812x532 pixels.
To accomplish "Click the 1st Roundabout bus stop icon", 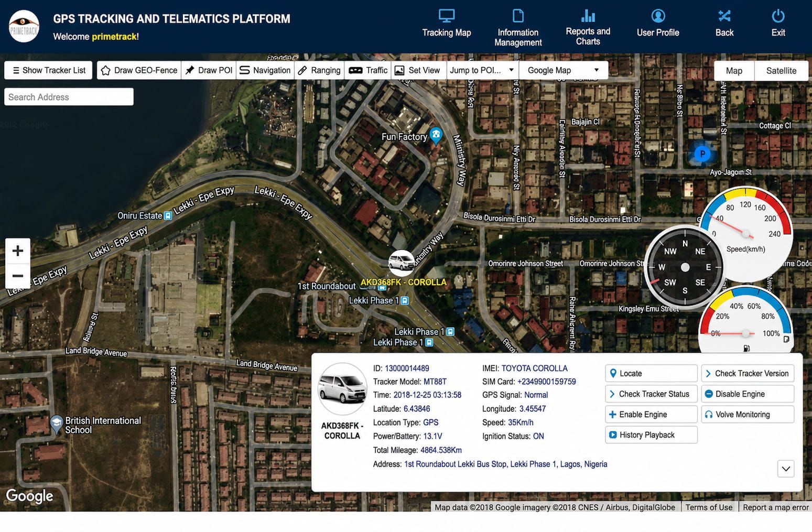I will point(382,287).
